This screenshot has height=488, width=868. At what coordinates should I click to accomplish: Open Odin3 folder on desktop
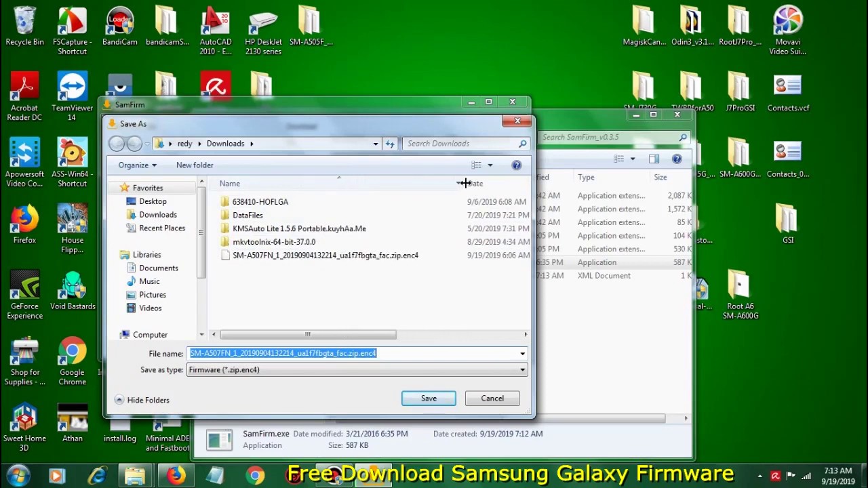692,27
